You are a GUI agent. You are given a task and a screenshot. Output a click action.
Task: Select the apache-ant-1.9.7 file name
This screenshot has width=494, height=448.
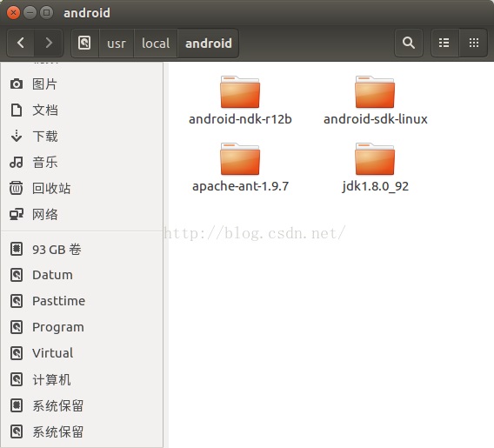point(240,186)
